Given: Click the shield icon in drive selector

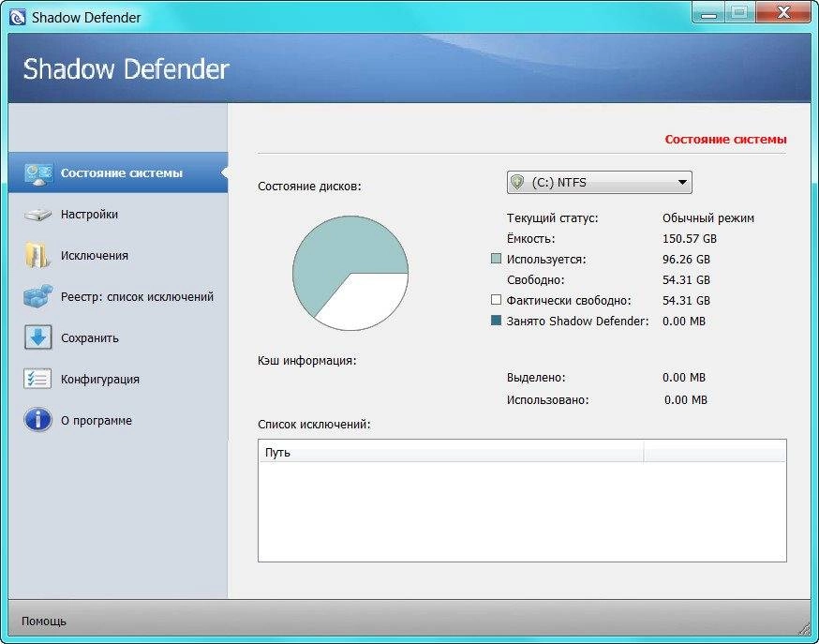Looking at the screenshot, I should click(517, 182).
